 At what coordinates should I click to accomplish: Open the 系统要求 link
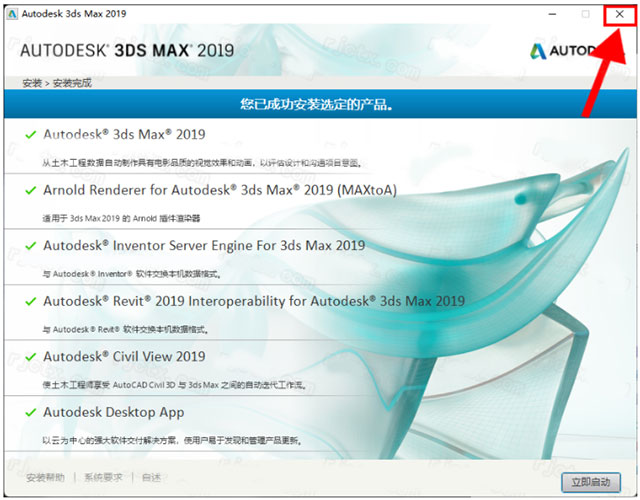click(x=103, y=477)
